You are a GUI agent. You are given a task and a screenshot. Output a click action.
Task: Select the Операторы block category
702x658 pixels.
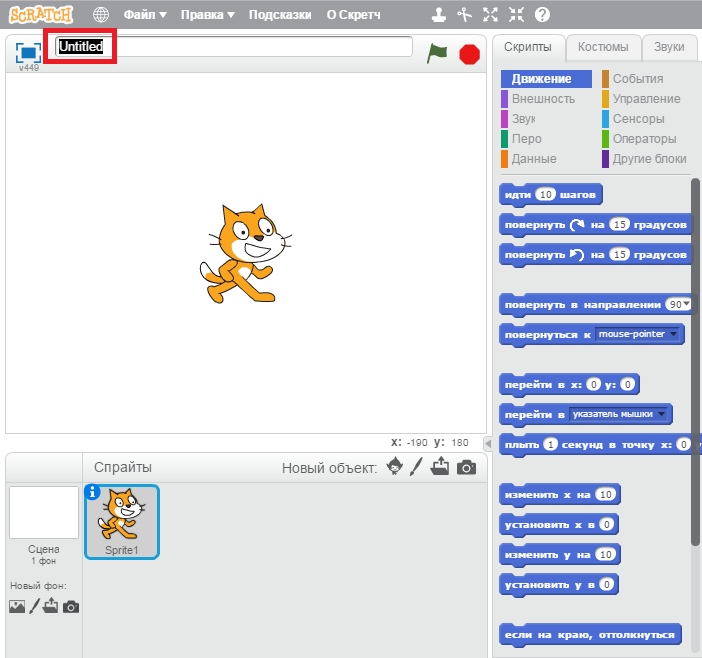coord(639,139)
